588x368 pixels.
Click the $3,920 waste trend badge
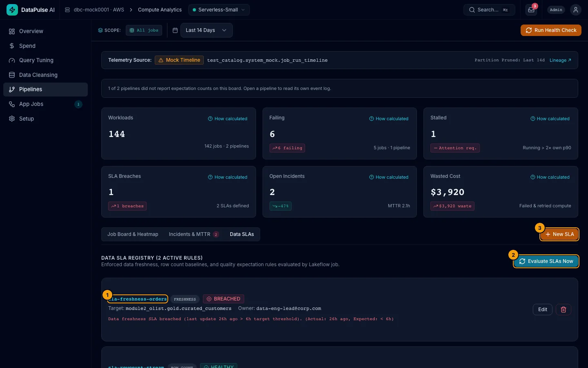[452, 206]
